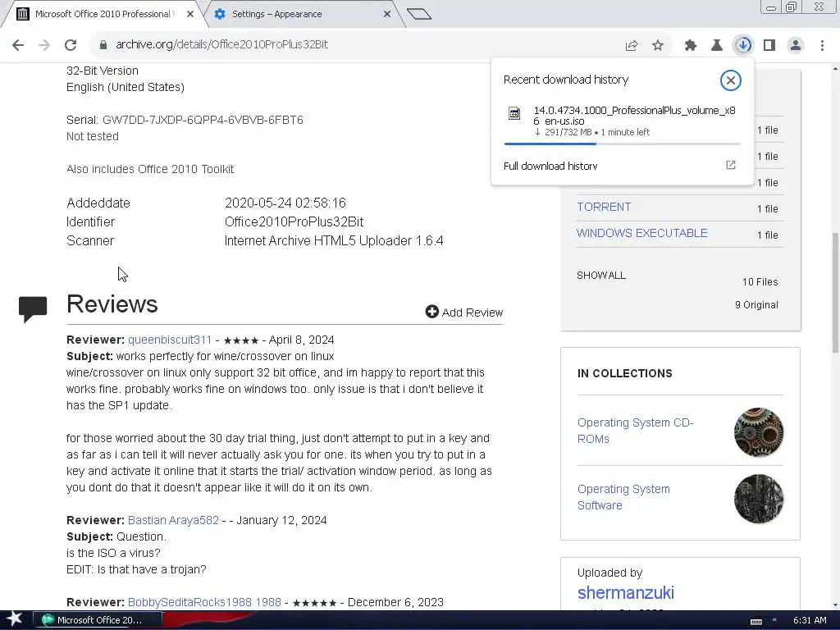Open the Extensions puzzle icon
Viewport: 840px width, 630px height.
pos(691,46)
